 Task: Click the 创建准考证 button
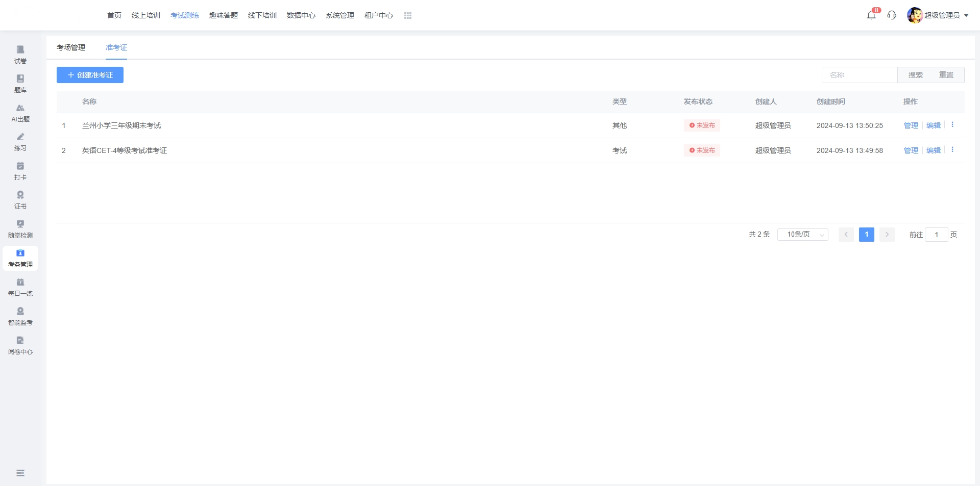pos(90,75)
